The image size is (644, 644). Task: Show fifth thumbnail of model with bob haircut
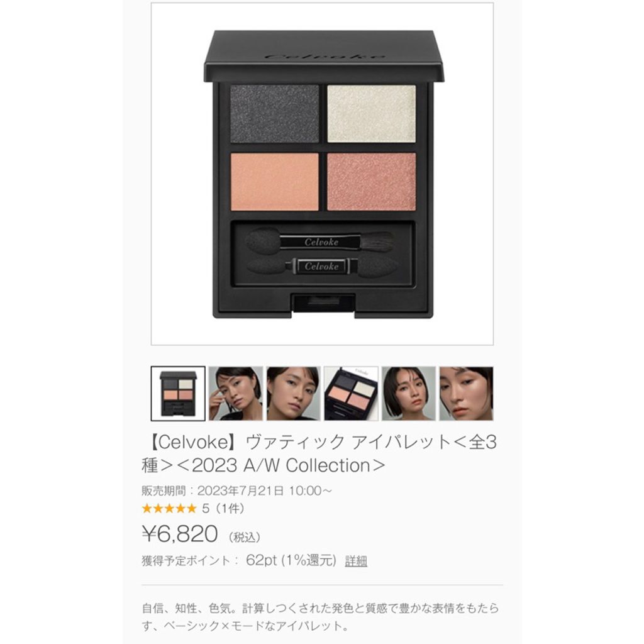pos(409,394)
